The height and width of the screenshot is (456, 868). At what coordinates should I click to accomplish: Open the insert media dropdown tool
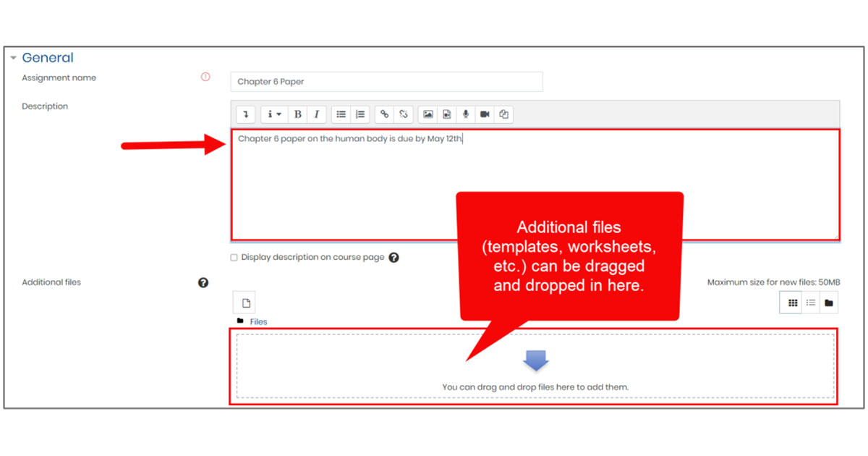[x=447, y=114]
